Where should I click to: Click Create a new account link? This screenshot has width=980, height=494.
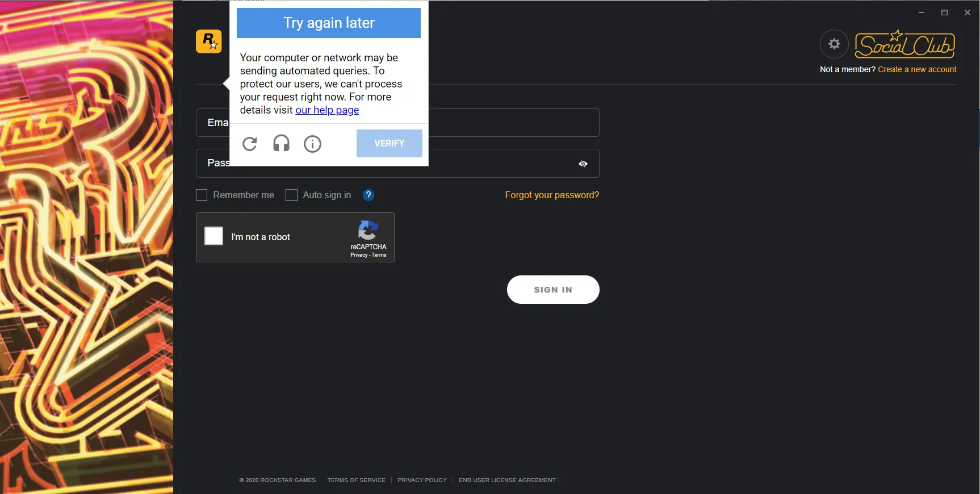[x=917, y=69]
